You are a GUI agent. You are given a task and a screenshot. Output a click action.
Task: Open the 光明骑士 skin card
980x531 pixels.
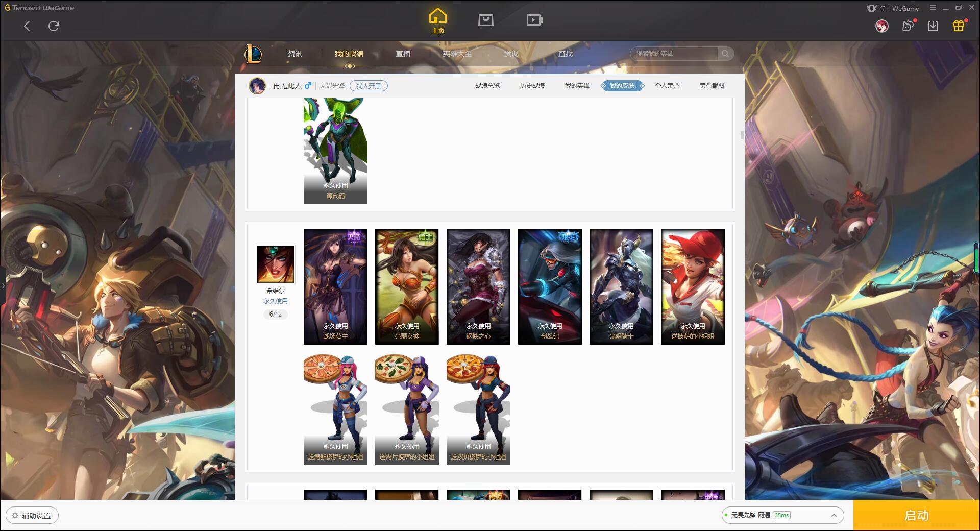point(621,286)
